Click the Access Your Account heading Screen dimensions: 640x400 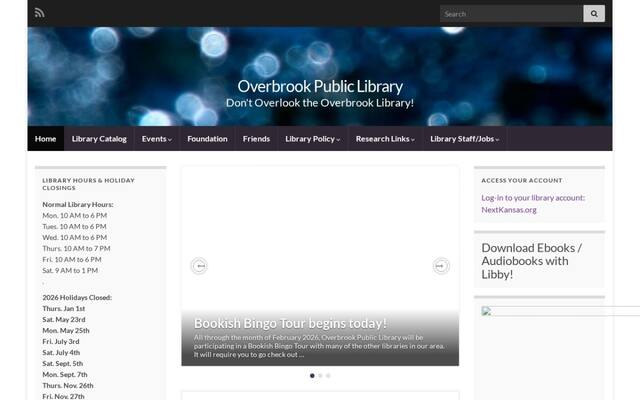coord(522,180)
